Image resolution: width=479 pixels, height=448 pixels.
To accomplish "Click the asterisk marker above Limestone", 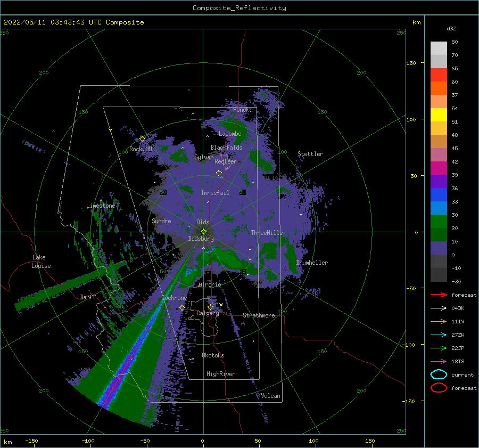I will tap(101, 201).
